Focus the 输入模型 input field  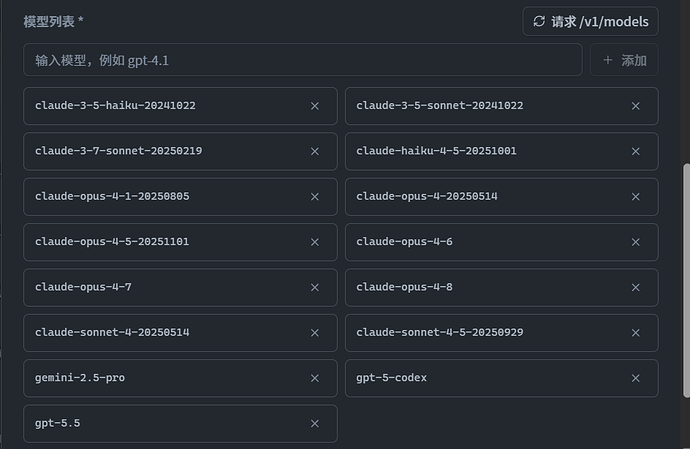pyautogui.click(x=303, y=60)
